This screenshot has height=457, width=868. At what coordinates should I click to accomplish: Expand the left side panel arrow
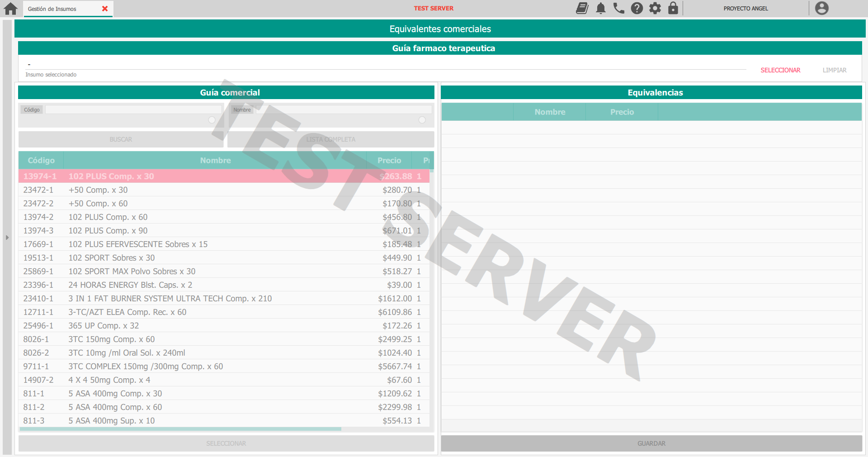pyautogui.click(x=7, y=237)
